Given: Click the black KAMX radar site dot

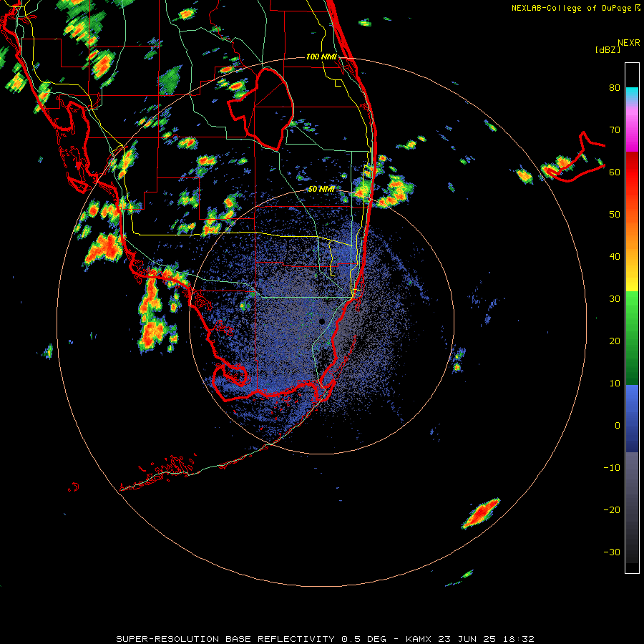Looking at the screenshot, I should click(321, 321).
